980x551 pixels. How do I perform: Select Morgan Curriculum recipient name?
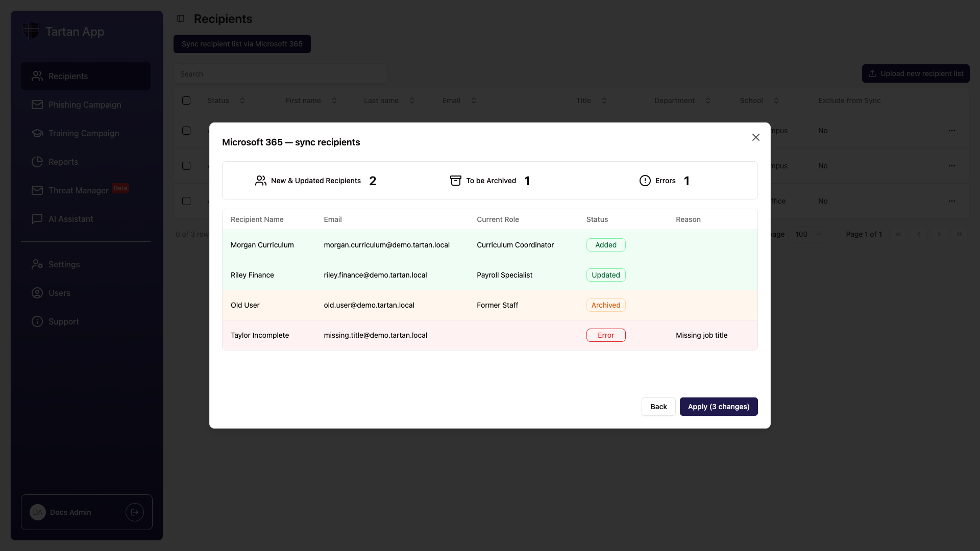point(262,245)
